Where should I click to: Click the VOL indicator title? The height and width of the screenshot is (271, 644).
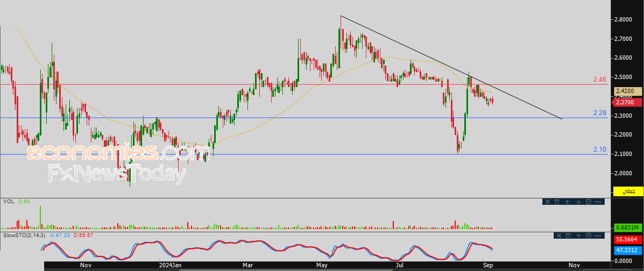pyautogui.click(x=8, y=202)
